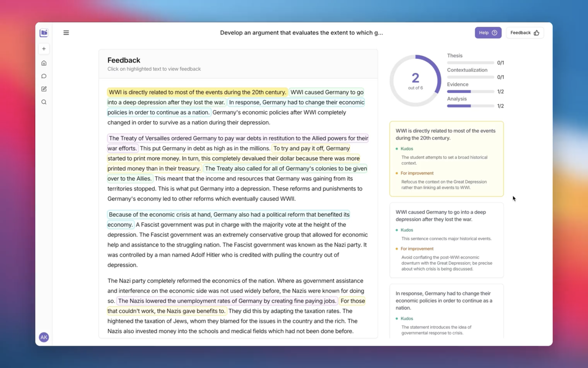The height and width of the screenshot is (368, 588).
Task: Click 'Click on highlighted text to view feedback' hint
Action: point(154,69)
